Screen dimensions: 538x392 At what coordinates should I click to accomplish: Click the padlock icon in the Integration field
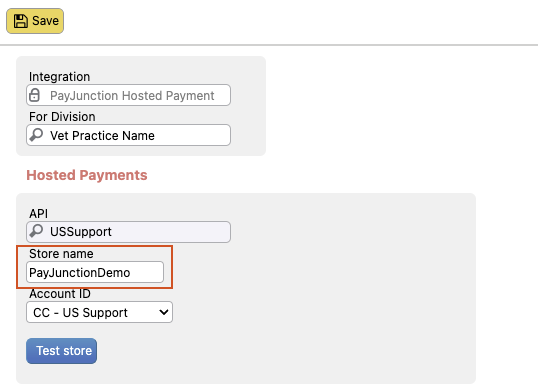(34, 95)
